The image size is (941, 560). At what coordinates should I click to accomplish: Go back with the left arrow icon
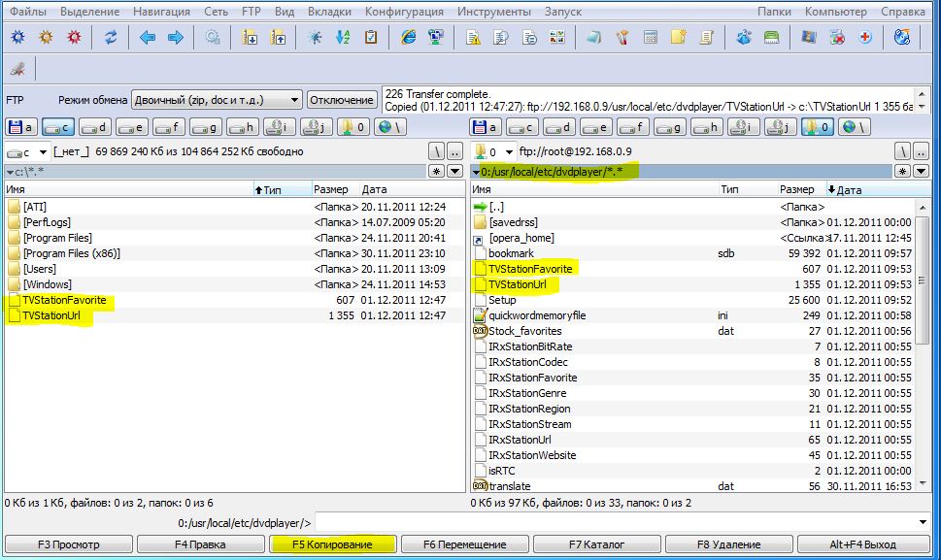click(147, 37)
